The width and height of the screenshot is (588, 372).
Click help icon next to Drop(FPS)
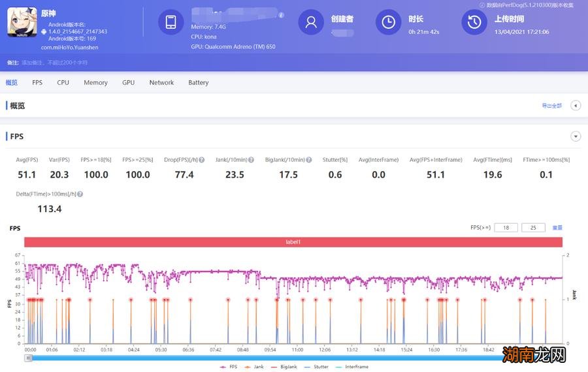[202, 160]
